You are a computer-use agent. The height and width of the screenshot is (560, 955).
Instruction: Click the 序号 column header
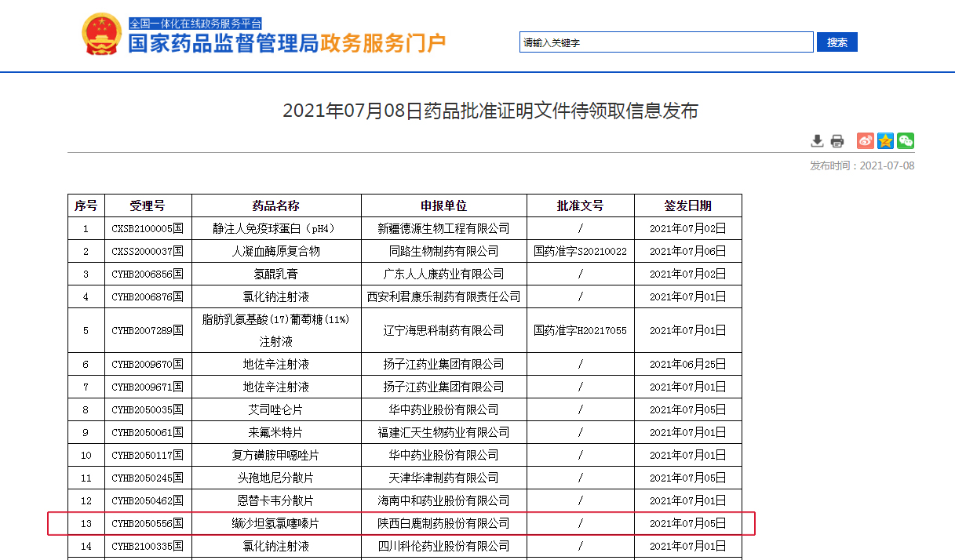tap(86, 205)
